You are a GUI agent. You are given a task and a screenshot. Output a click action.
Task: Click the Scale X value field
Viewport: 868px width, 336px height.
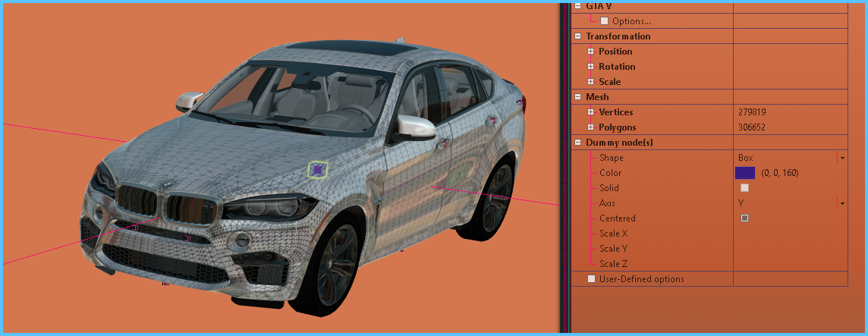(x=789, y=234)
